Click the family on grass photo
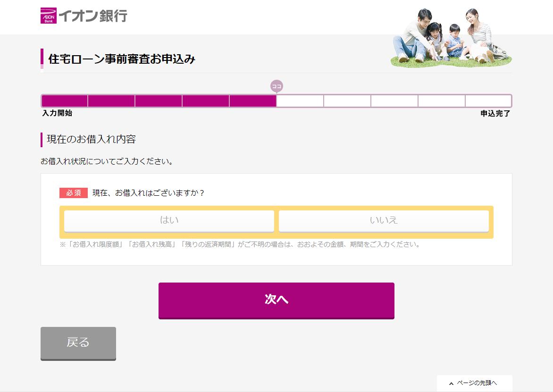The height and width of the screenshot is (392, 553). pos(451,38)
